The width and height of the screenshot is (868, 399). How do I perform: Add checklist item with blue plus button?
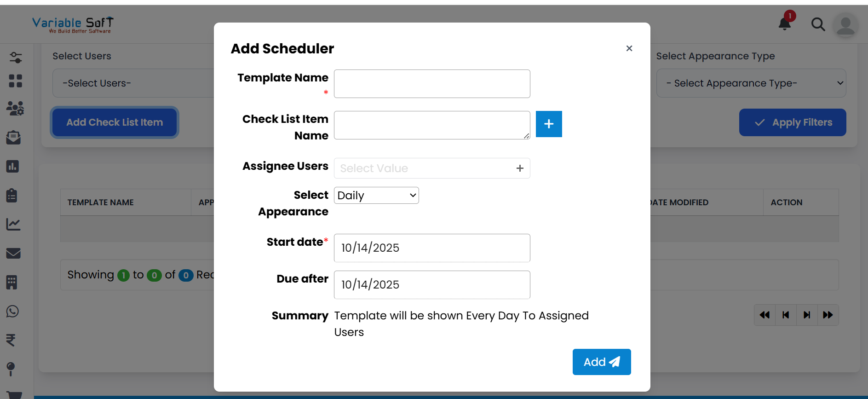pos(549,124)
